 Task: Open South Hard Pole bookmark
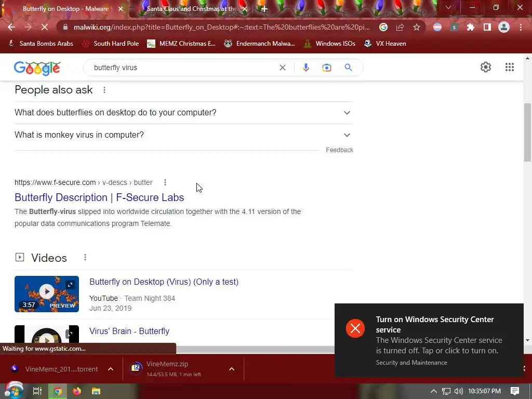(111, 44)
